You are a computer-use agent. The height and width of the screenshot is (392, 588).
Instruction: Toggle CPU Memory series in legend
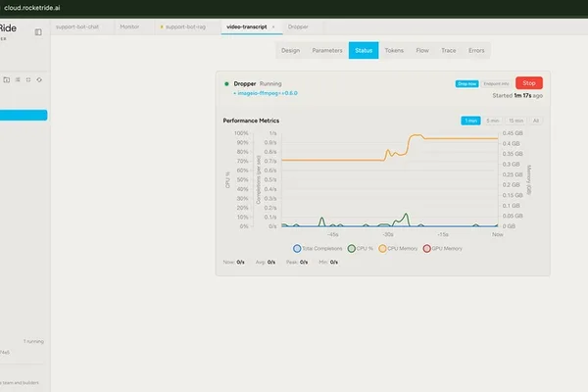[398, 248]
